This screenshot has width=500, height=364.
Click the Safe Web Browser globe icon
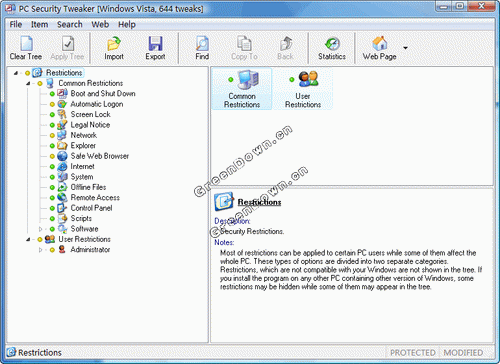point(62,156)
